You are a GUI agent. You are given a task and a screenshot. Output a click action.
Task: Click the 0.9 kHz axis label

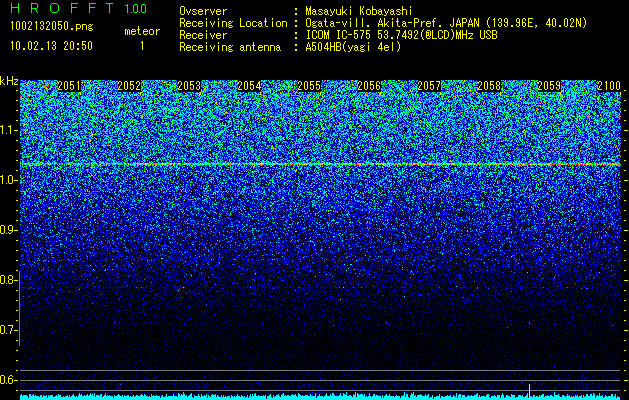point(7,230)
